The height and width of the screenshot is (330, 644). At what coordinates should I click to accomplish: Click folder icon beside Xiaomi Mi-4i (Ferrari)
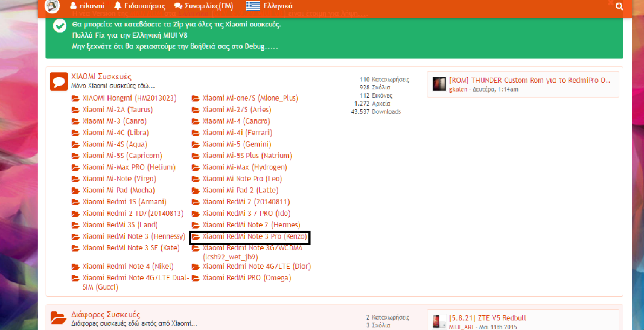coord(196,133)
